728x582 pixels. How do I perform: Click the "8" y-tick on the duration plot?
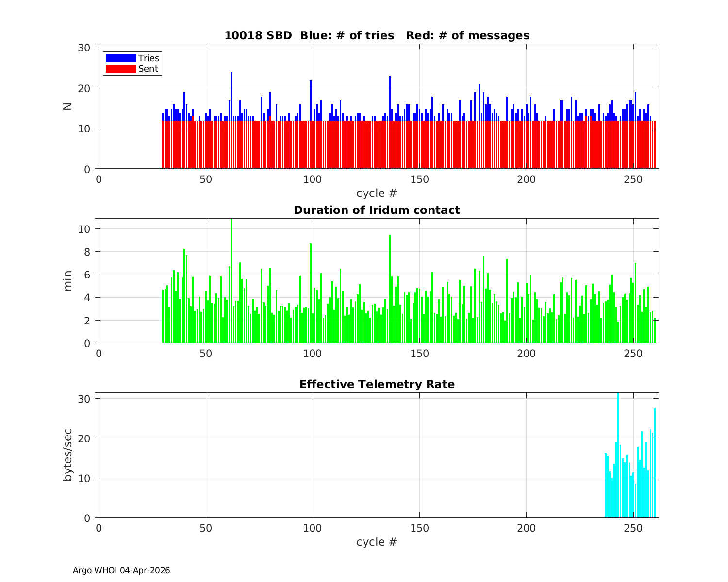(87, 252)
